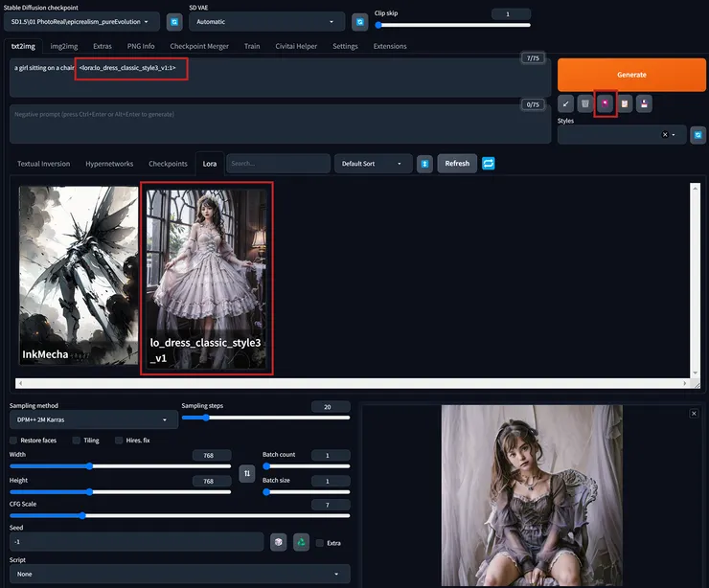Randomize seed using the dice icon

278,542
